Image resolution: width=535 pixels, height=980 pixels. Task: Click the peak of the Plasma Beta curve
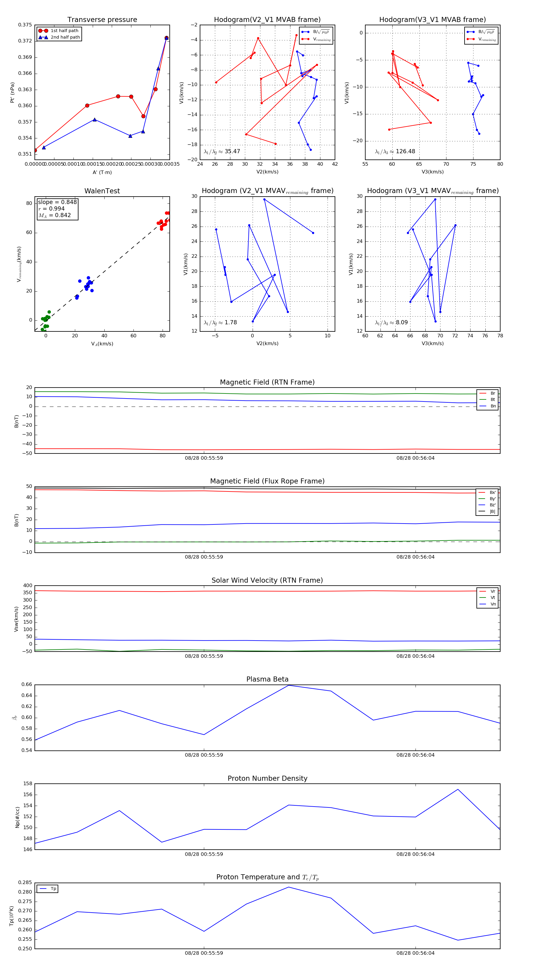(x=289, y=685)
